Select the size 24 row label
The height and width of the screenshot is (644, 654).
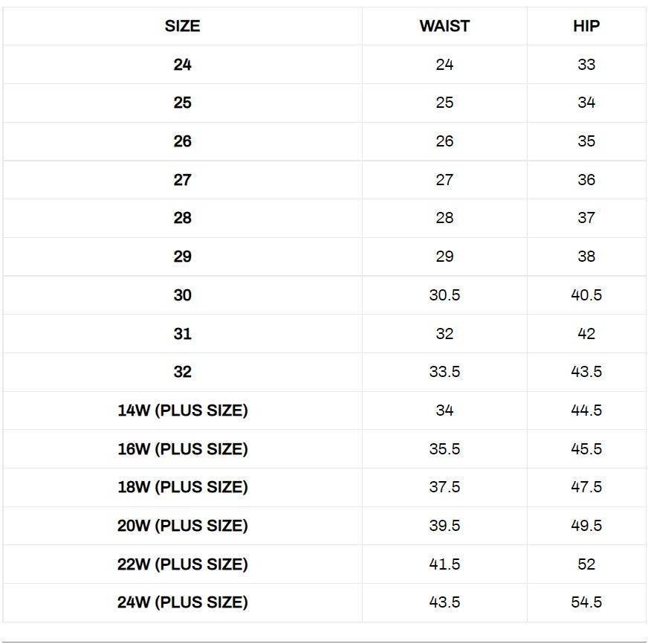(x=182, y=64)
